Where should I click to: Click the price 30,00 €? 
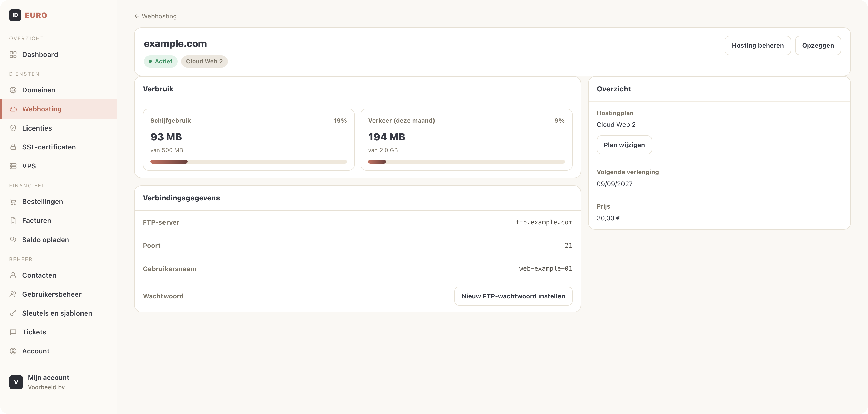pos(608,218)
